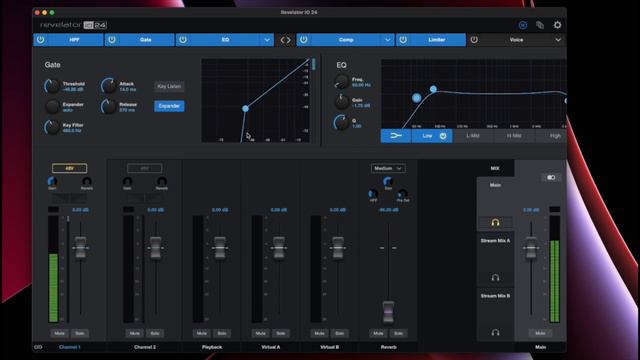Solo the Virtual B channel
The image size is (640, 360).
pos(339,333)
